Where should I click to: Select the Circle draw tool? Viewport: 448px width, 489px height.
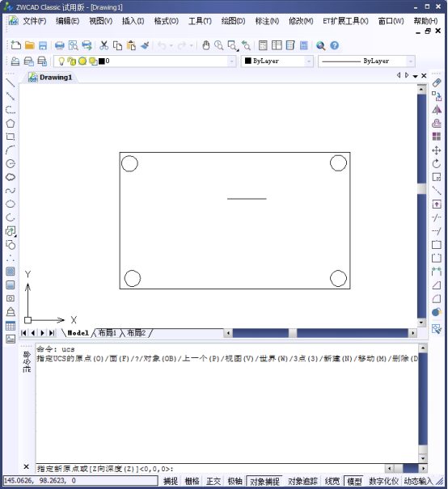(11, 163)
